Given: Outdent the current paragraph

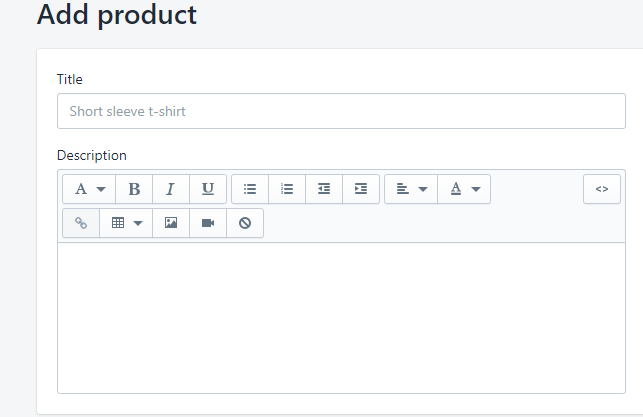Looking at the screenshot, I should [324, 189].
